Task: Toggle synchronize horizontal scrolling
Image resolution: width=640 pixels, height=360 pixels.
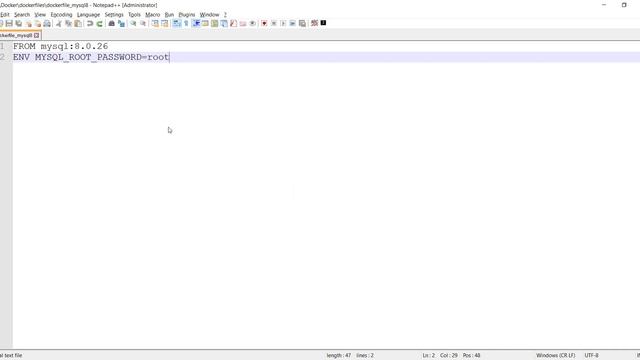Action: (164, 24)
